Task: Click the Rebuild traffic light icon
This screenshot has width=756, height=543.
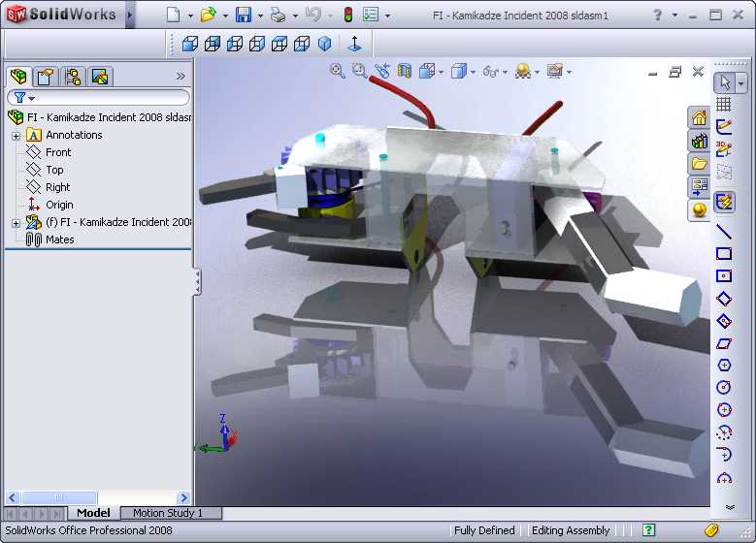Action: pyautogui.click(x=347, y=15)
